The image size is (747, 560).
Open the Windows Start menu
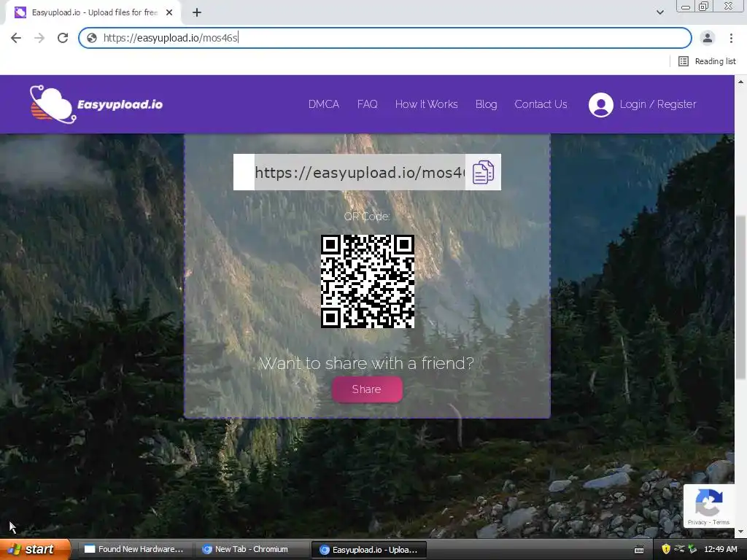tap(35, 549)
